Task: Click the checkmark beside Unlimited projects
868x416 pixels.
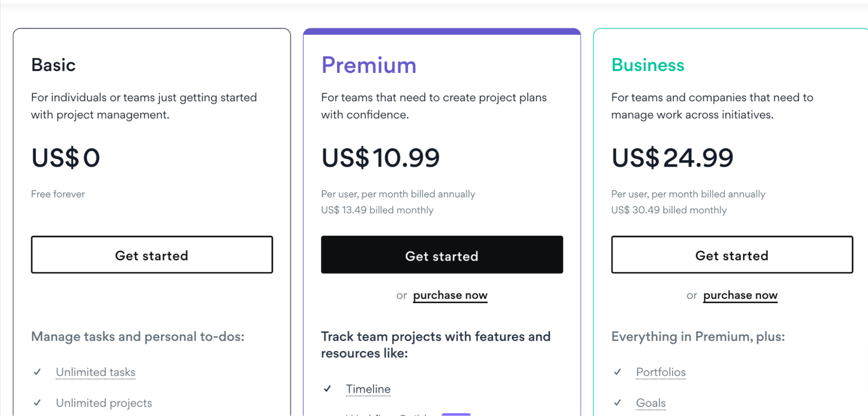Action: (37, 403)
